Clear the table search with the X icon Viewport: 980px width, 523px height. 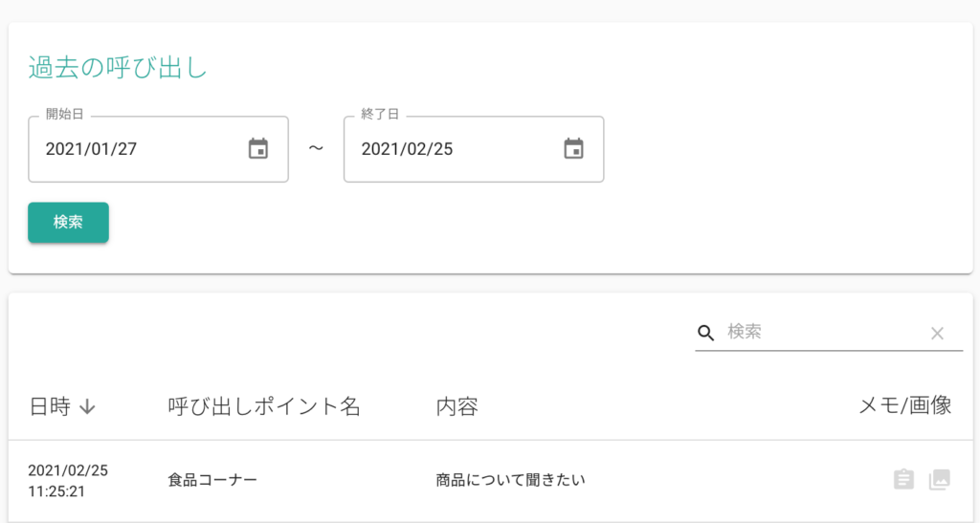(937, 334)
